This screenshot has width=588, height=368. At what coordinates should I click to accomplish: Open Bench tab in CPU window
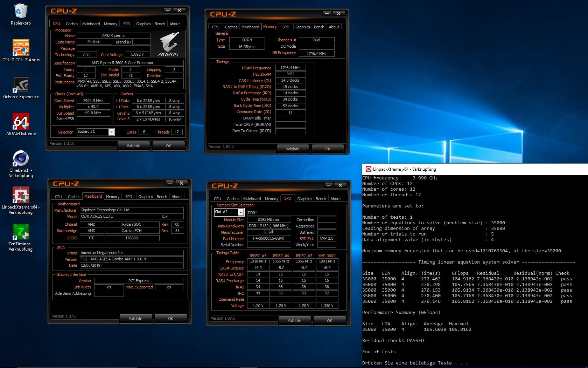point(160,24)
